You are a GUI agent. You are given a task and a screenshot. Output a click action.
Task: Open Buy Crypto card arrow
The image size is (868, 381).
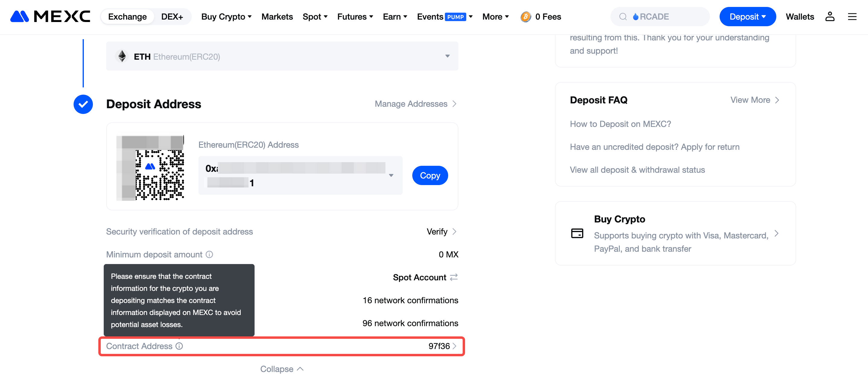tap(776, 233)
